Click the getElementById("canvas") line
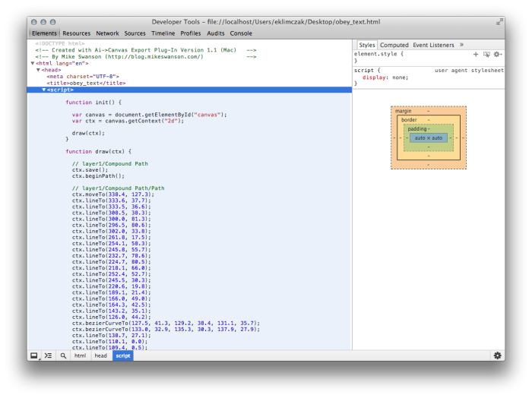The image size is (532, 398). (x=149, y=115)
